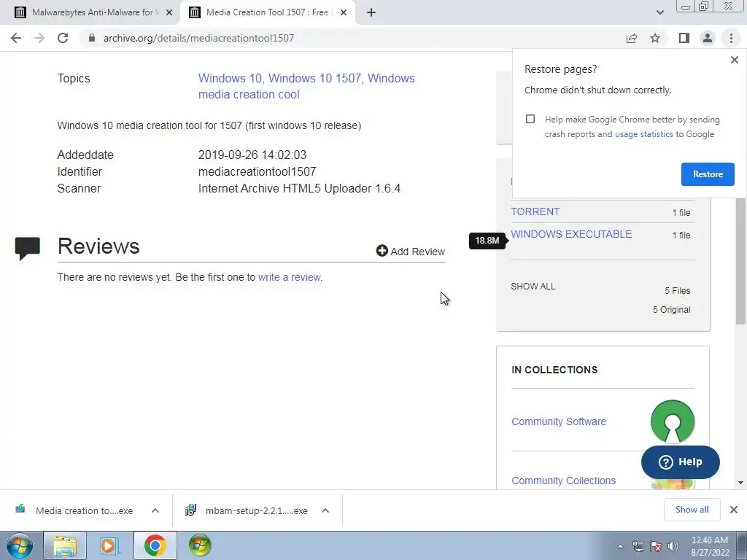The image size is (747, 560).
Task: Go forward with the browser arrow
Action: click(39, 38)
